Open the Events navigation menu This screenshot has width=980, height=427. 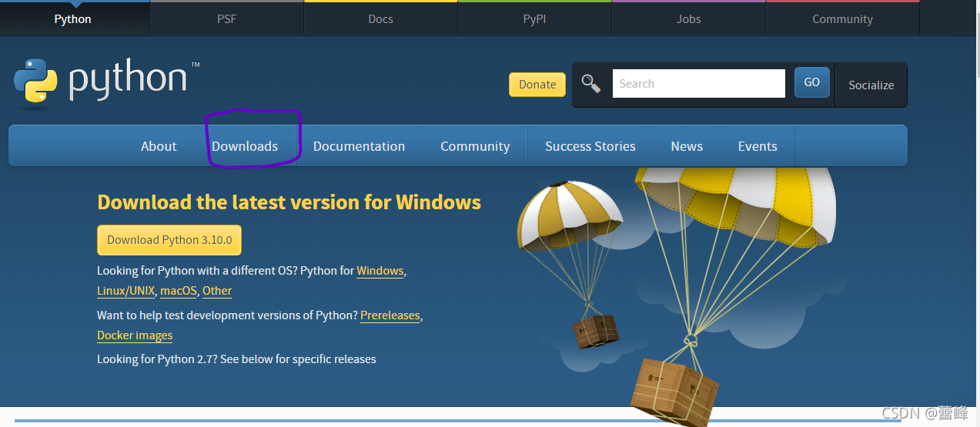(x=758, y=146)
